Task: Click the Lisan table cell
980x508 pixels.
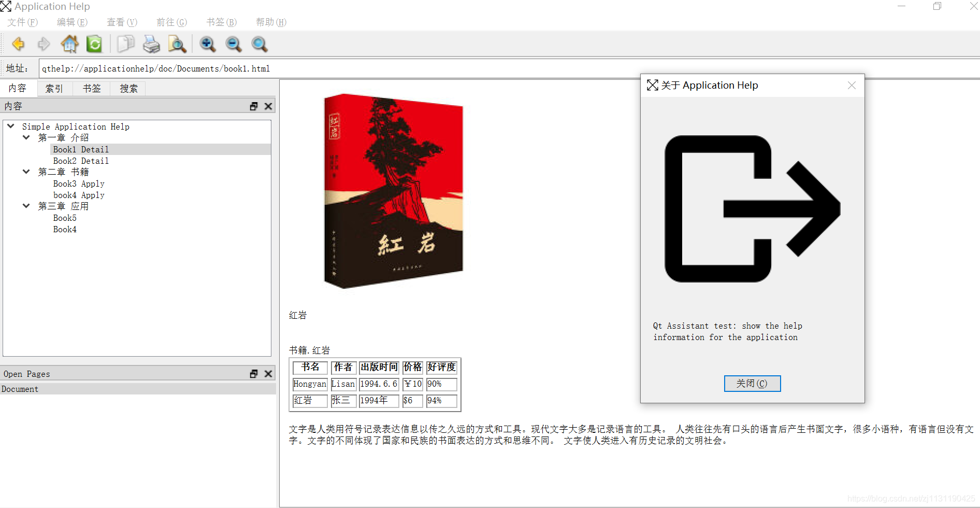Action: tap(343, 384)
